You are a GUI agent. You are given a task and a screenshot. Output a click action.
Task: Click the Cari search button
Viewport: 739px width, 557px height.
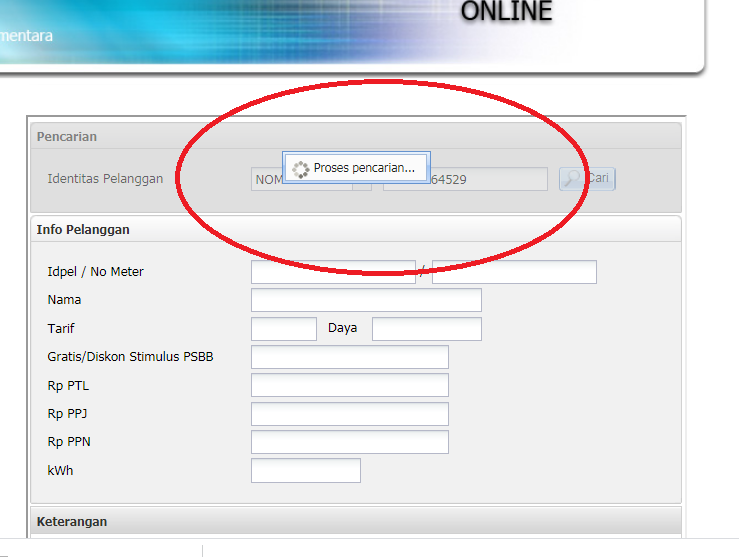click(x=587, y=179)
